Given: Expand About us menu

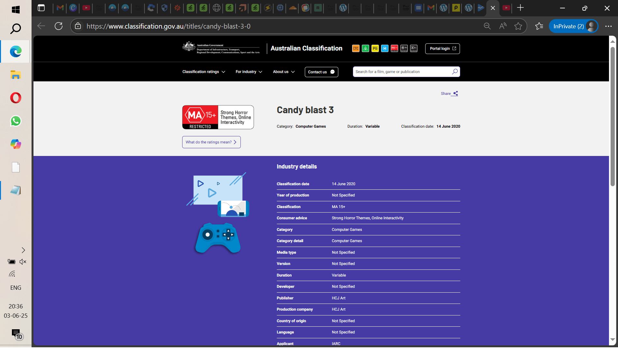Looking at the screenshot, I should point(284,72).
